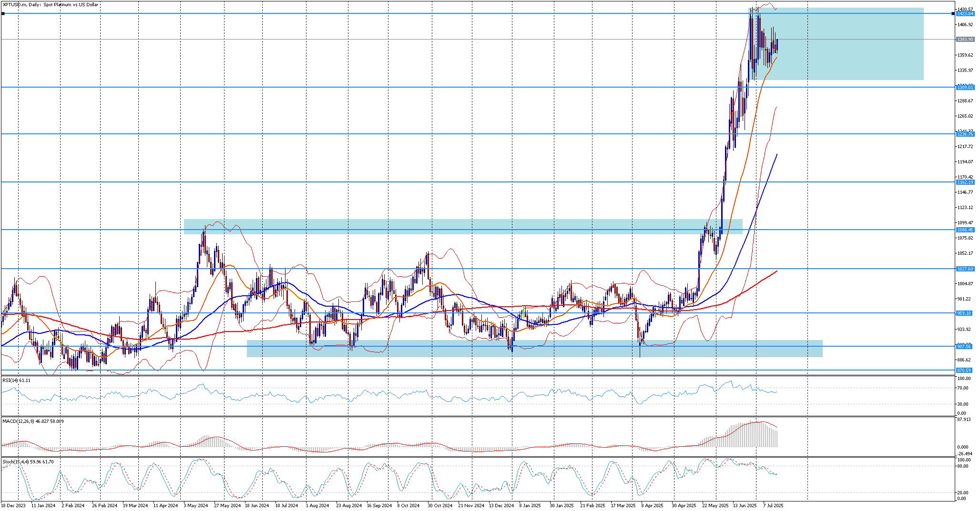Click the XPTUSD.m Daily chart title
Screen dimensions: 980x511
pos(51,5)
